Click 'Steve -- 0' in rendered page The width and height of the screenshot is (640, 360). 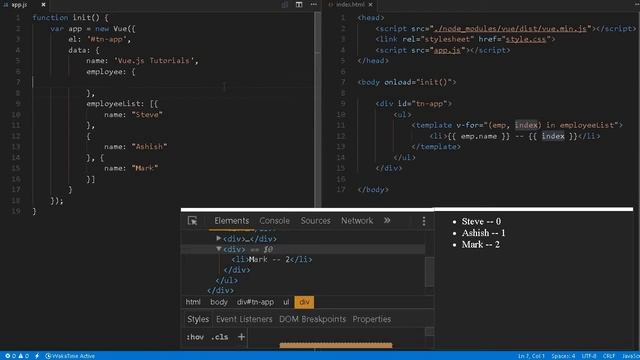click(x=481, y=222)
